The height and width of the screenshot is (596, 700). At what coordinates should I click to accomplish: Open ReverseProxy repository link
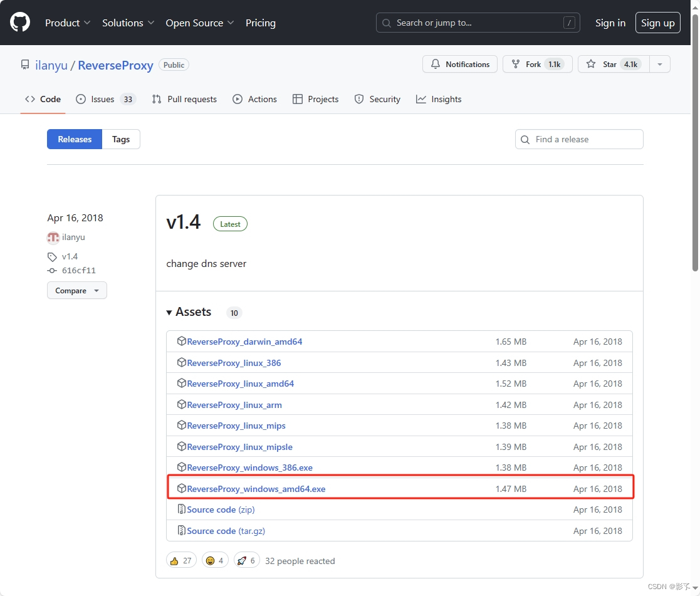click(x=116, y=65)
